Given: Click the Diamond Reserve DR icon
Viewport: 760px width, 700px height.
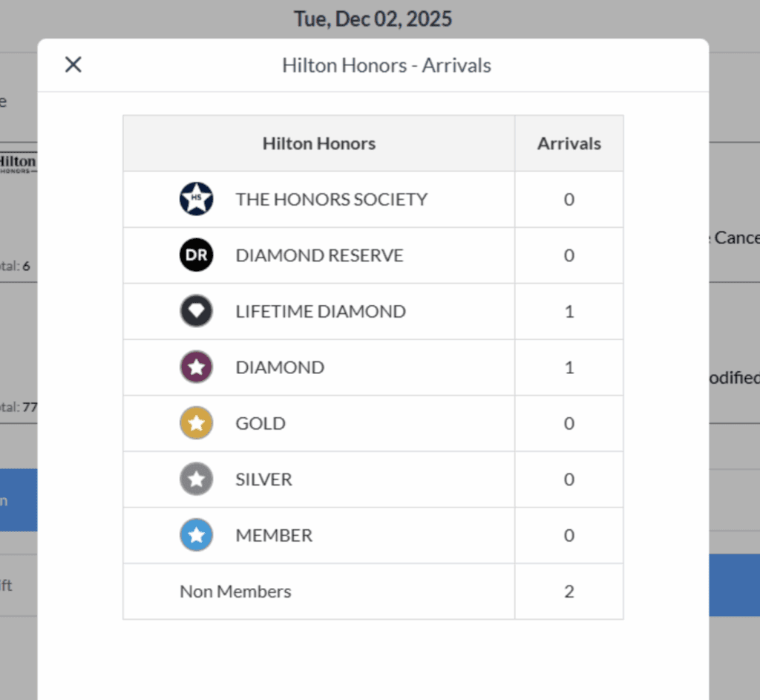Looking at the screenshot, I should tap(197, 255).
